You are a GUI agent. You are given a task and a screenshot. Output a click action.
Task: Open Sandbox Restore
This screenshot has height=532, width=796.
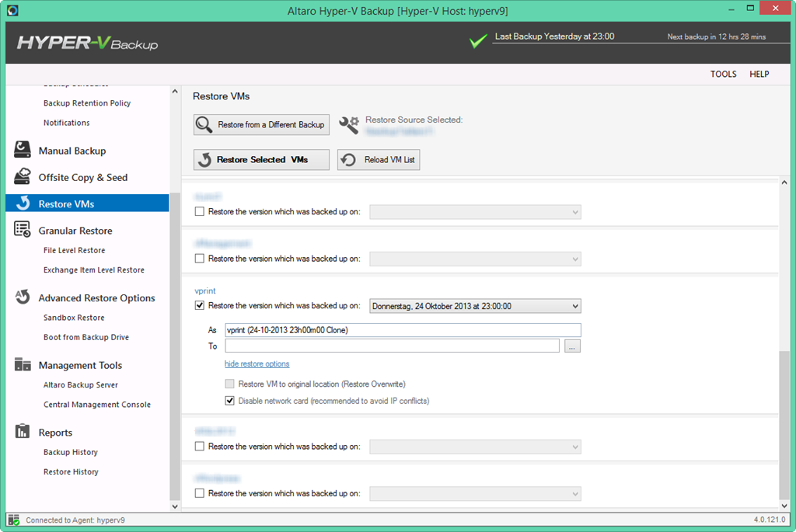[74, 318]
